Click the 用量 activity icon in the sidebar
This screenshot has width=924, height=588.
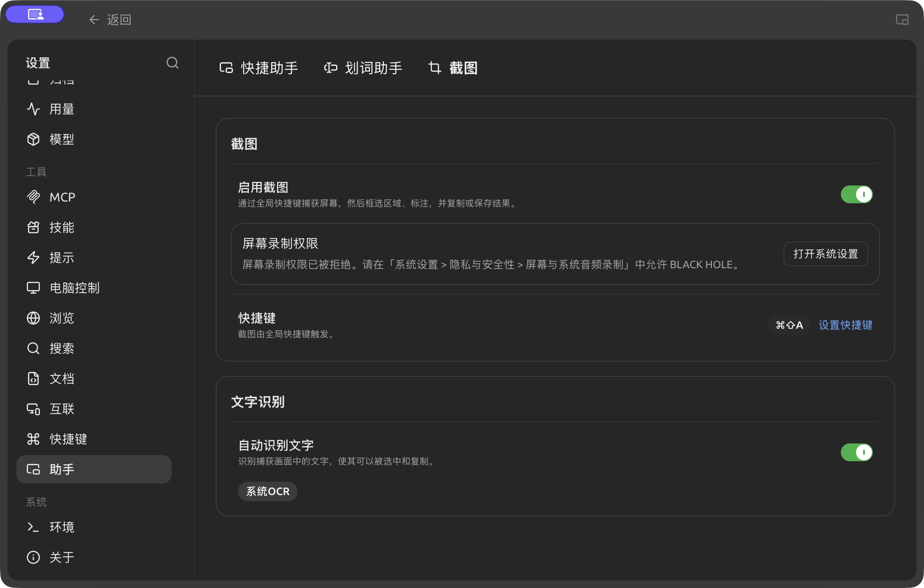(33, 109)
